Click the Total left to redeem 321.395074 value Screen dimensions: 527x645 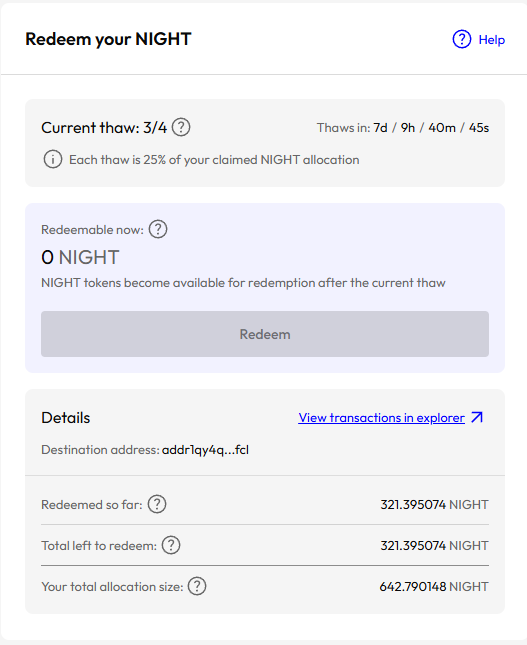click(x=434, y=545)
